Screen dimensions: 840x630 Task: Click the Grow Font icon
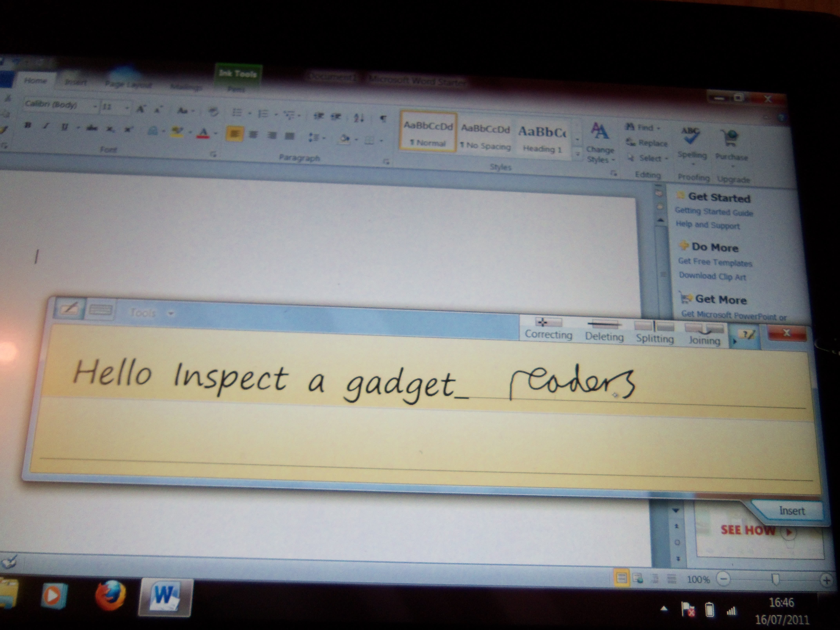pyautogui.click(x=140, y=109)
